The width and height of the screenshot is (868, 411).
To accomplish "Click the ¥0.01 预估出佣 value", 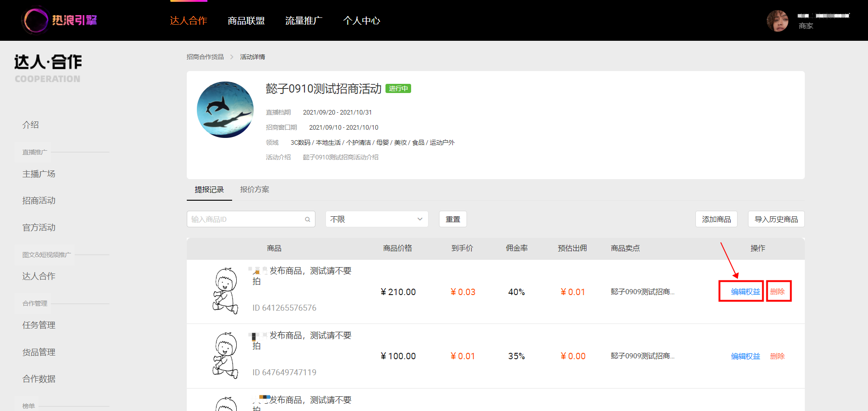I will (573, 292).
